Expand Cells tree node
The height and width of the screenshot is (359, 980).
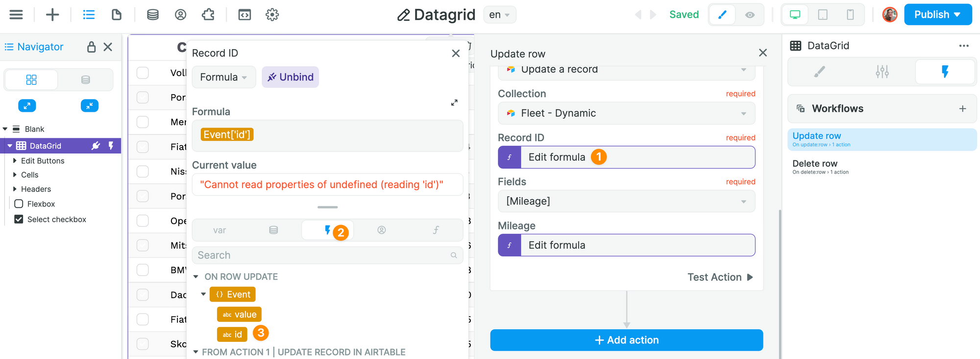tap(15, 175)
